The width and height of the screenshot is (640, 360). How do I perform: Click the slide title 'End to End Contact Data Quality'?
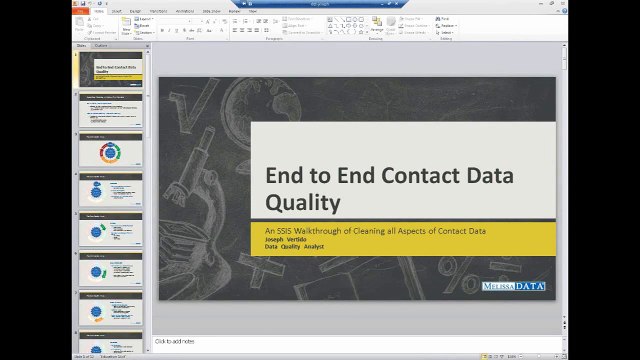tap(389, 189)
